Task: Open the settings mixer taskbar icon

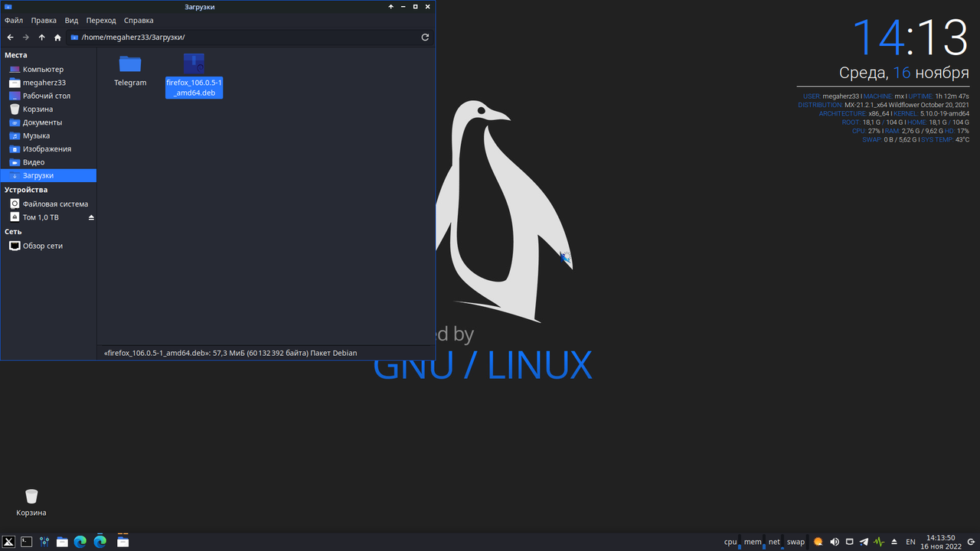Action: click(44, 542)
